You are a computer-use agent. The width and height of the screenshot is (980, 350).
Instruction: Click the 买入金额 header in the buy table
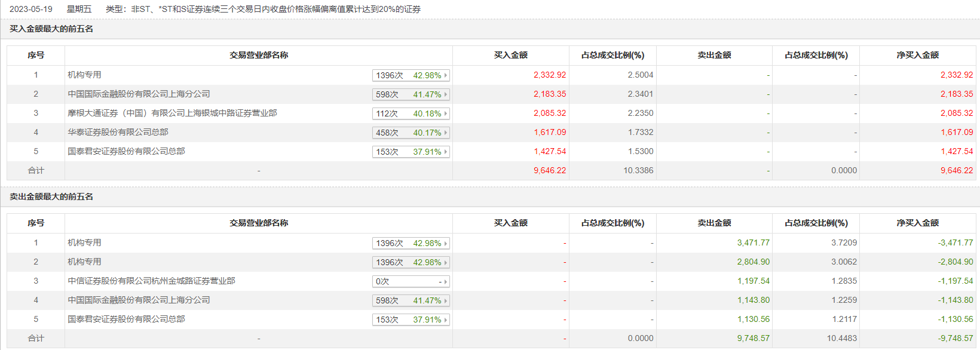pos(510,55)
